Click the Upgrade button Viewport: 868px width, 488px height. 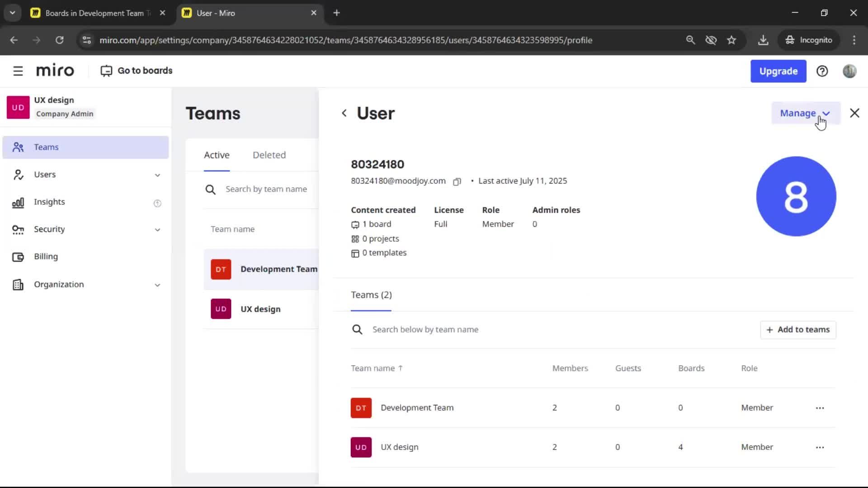point(778,71)
